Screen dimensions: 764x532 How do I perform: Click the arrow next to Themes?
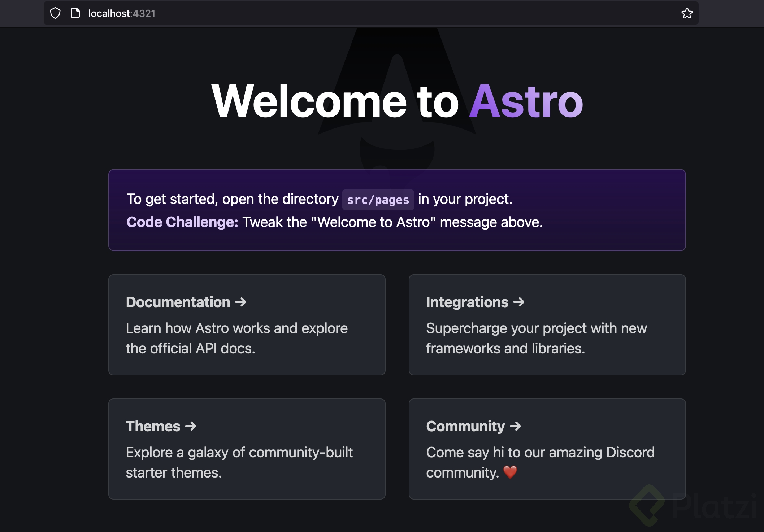191,426
